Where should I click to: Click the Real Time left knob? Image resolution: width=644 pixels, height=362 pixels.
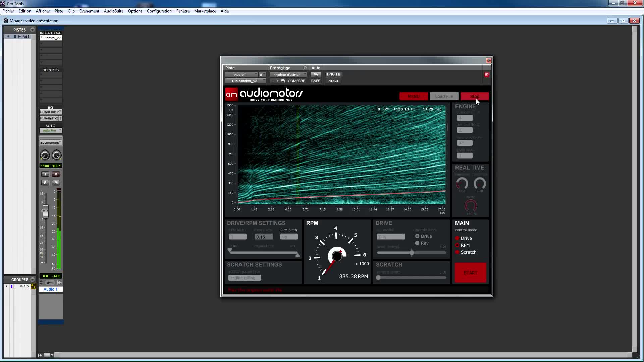(462, 184)
